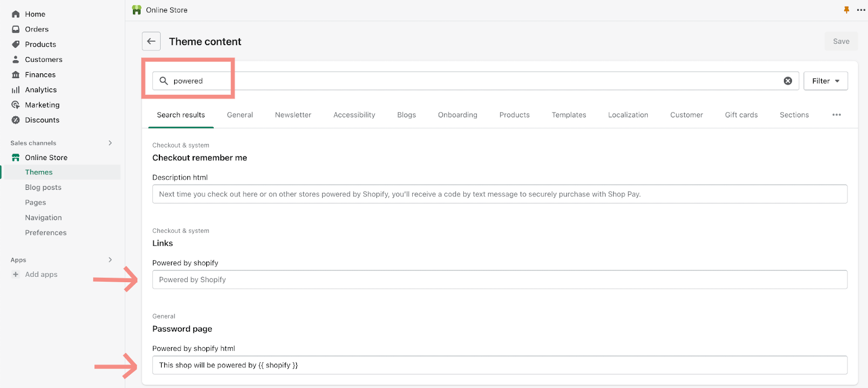This screenshot has width=868, height=388.
Task: Go back using the arrow button
Action: [x=151, y=41]
